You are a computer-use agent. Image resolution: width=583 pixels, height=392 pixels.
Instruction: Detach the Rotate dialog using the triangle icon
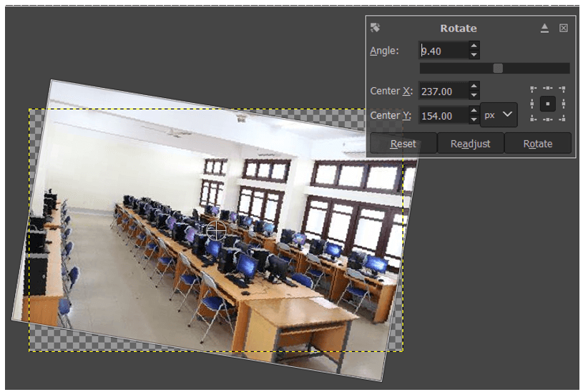544,28
